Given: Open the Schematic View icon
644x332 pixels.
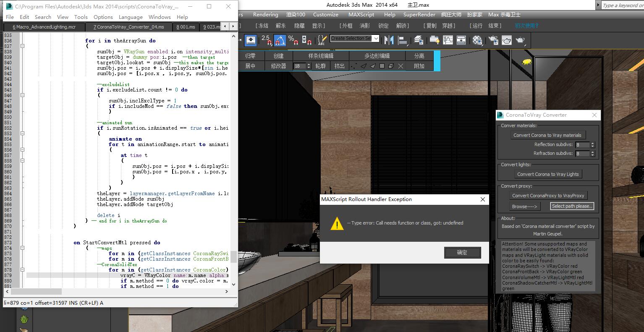Looking at the screenshot, I should [461, 40].
